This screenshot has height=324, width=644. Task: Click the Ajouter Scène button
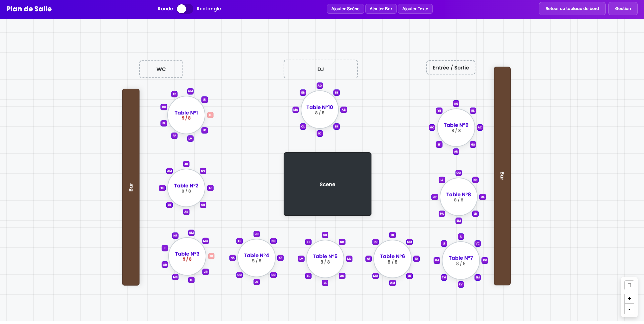(345, 9)
